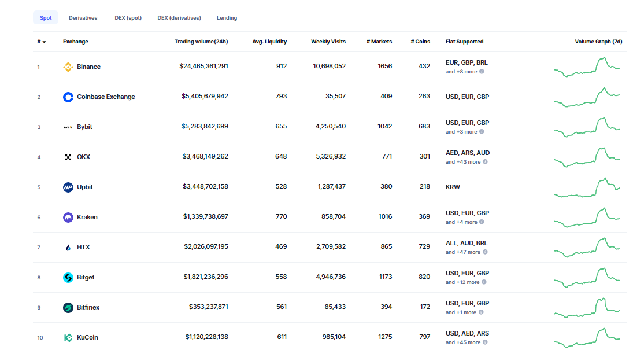Open the DEX (spot) tab

[128, 18]
